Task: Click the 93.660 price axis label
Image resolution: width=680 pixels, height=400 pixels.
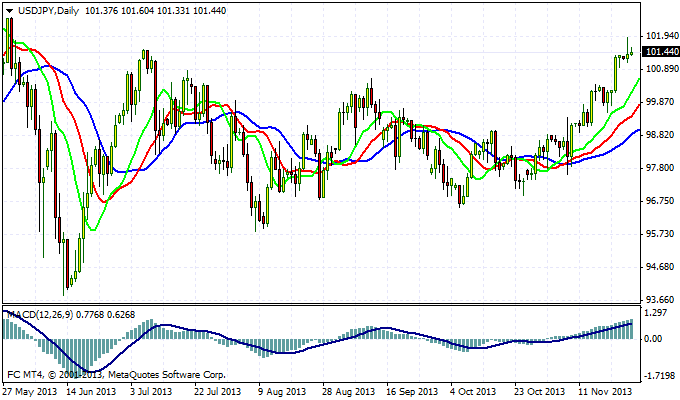Action: 662,299
